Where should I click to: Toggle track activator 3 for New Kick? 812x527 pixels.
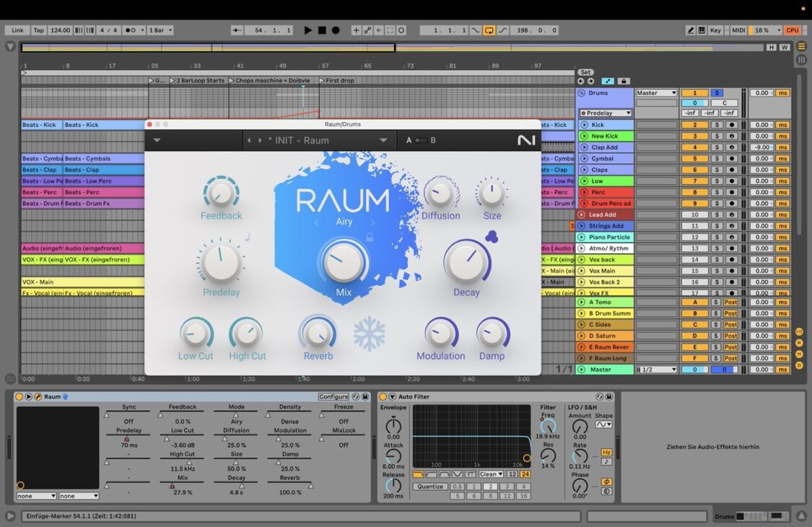(x=694, y=136)
